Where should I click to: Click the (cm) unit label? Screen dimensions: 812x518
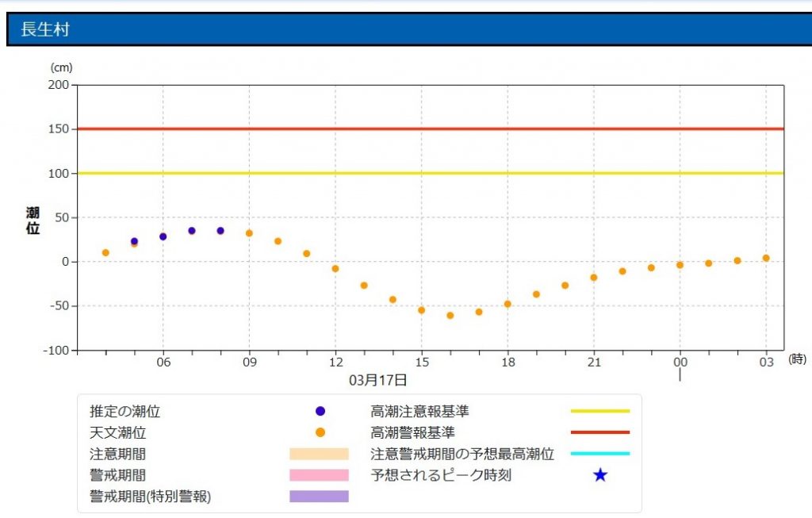pyautogui.click(x=61, y=67)
